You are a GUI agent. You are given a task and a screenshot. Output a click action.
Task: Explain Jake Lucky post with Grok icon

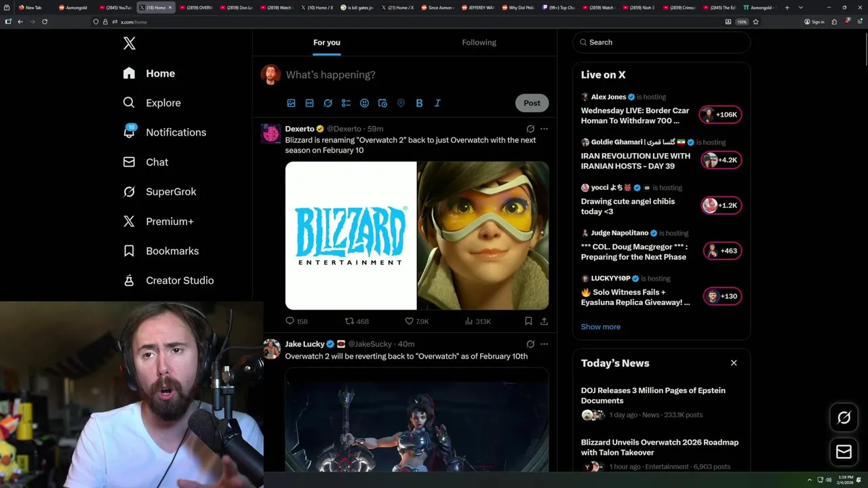pyautogui.click(x=530, y=344)
